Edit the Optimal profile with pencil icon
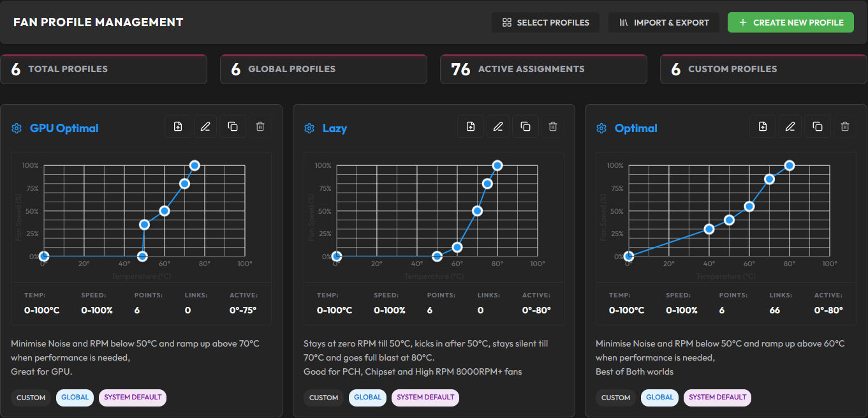The width and height of the screenshot is (868, 418). click(790, 126)
